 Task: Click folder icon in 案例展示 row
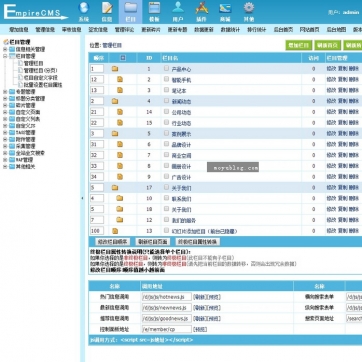point(115,133)
